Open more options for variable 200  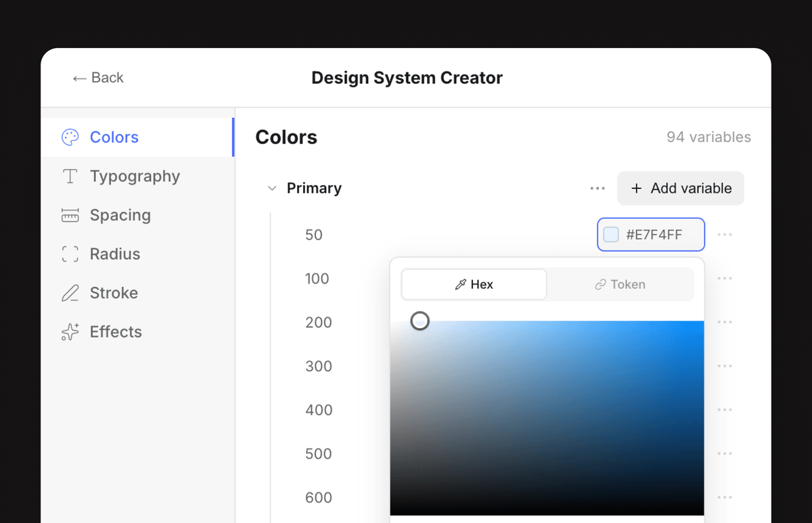coord(725,322)
